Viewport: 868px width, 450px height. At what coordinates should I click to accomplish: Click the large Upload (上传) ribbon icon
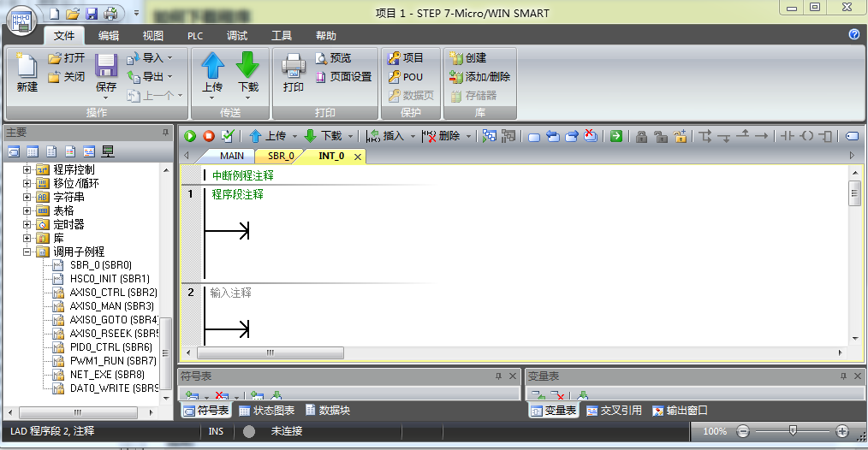tap(212, 73)
